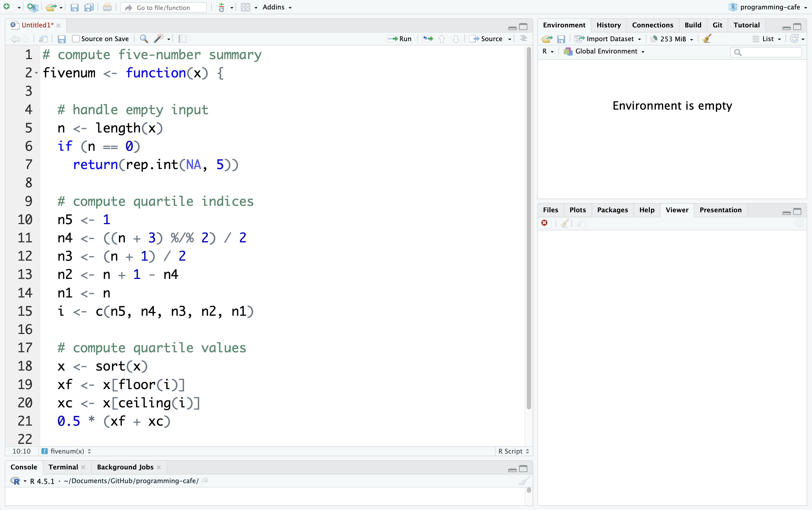Switch to the History tab
The width and height of the screenshot is (812, 510).
pyautogui.click(x=608, y=25)
